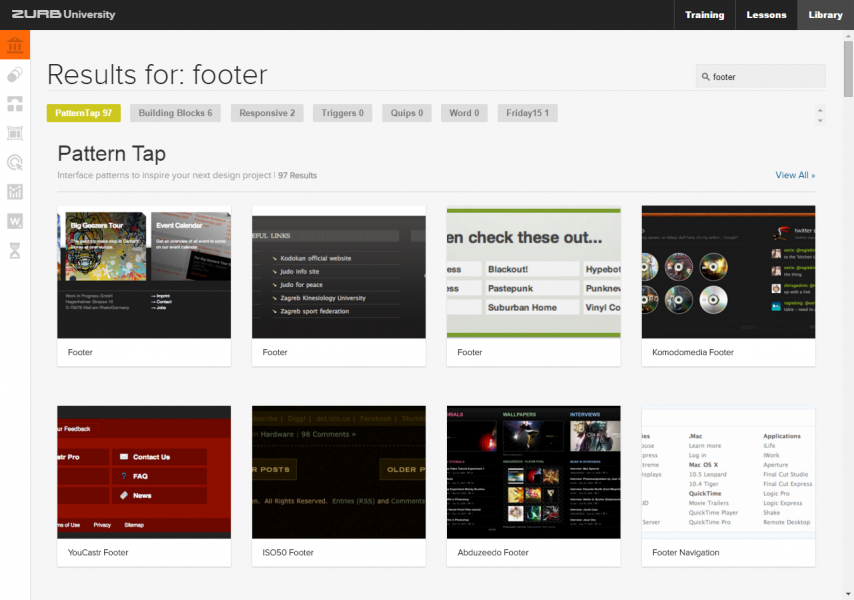This screenshot has width=854, height=600.
Task: Open Building Blocks via its sidebar icon
Action: pos(14,104)
